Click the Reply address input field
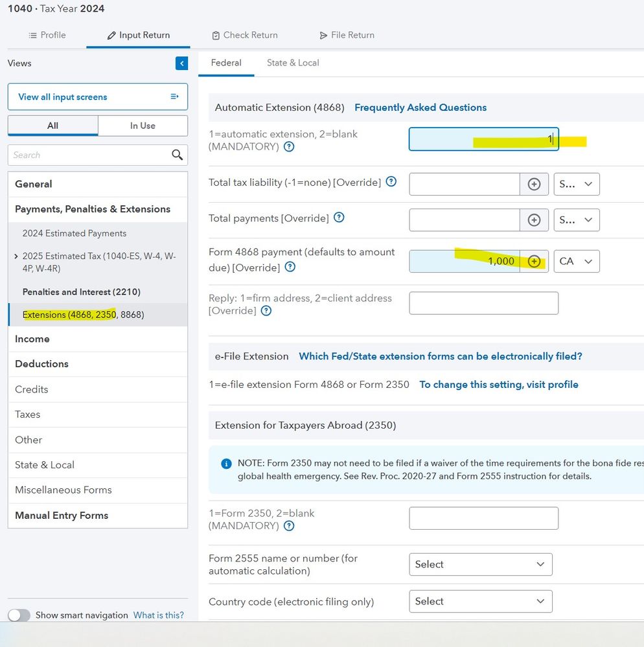644x647 pixels. (x=483, y=303)
